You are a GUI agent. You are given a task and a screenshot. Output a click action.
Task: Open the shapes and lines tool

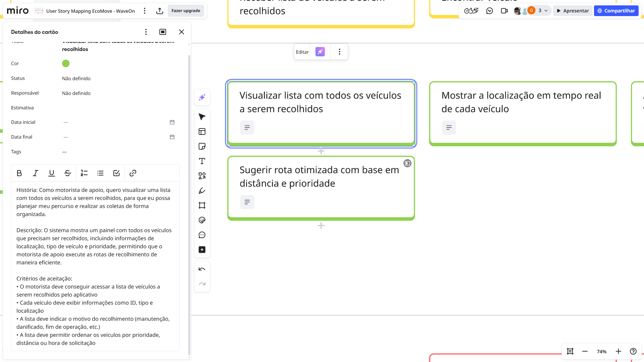point(202,176)
